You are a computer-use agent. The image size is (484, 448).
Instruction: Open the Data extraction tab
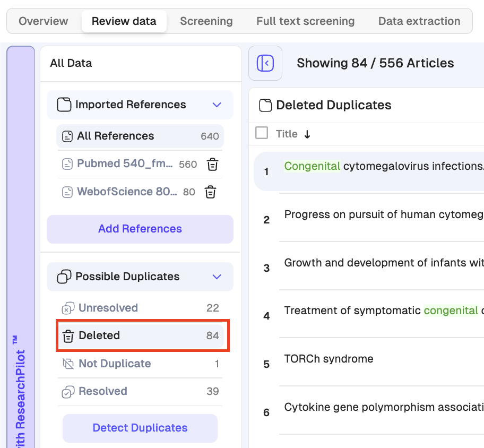tap(419, 21)
